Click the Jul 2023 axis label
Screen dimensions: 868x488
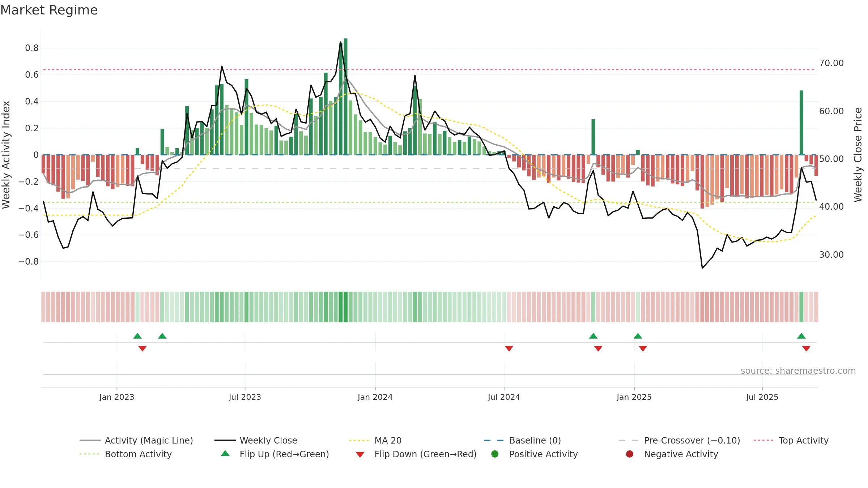tap(245, 397)
